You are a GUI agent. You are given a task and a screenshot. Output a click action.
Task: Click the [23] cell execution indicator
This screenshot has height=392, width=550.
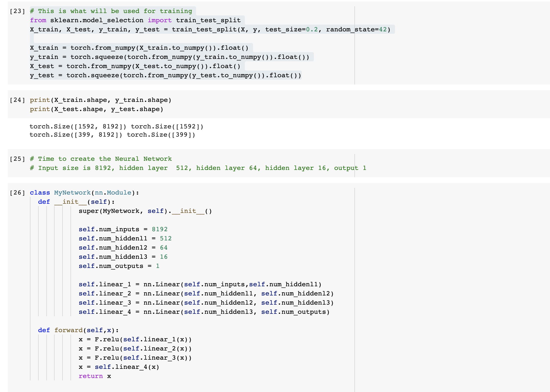click(17, 11)
